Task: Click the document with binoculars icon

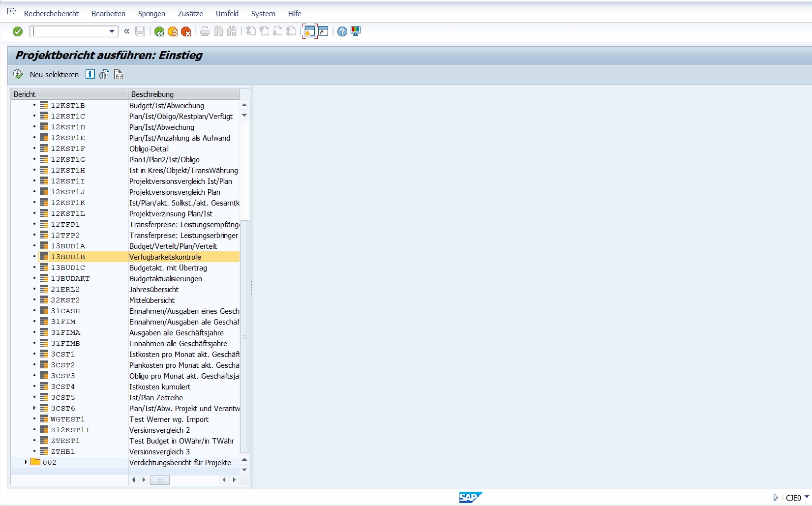Action: tap(119, 74)
